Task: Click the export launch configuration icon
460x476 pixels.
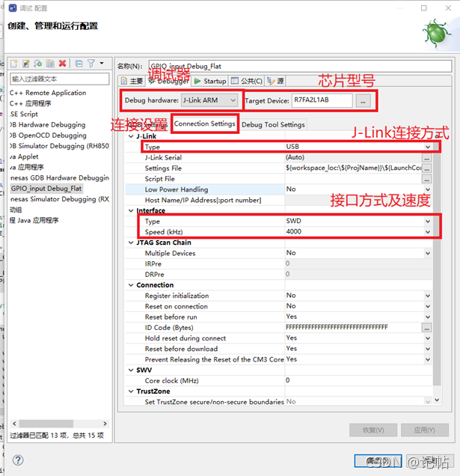Action: [x=38, y=64]
